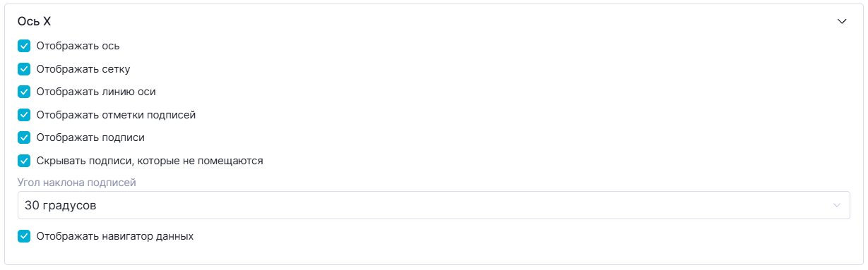Image resolution: width=868 pixels, height=270 pixels.
Task: Open the 30 градусов angle dropdown
Action: (434, 205)
